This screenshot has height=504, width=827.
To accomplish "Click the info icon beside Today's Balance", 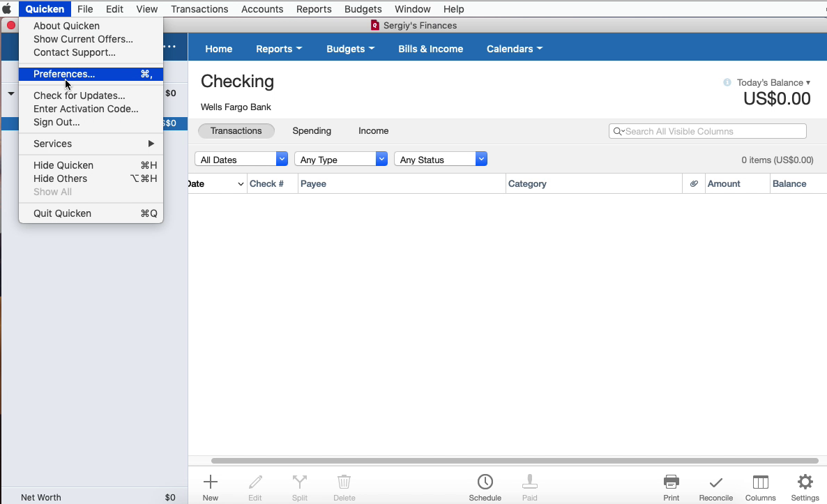I will 727,82.
